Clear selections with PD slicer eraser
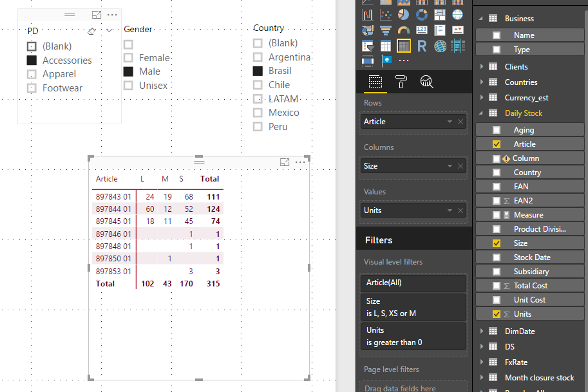 (x=91, y=31)
